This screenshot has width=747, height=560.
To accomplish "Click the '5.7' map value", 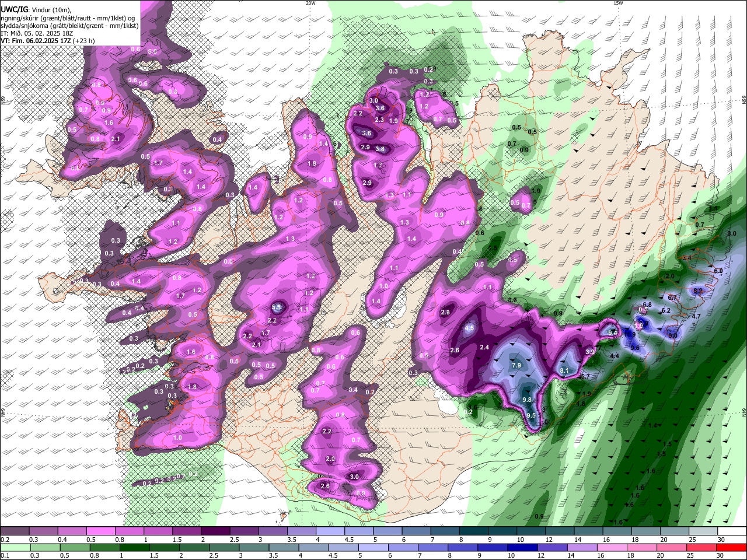I will tap(585, 377).
